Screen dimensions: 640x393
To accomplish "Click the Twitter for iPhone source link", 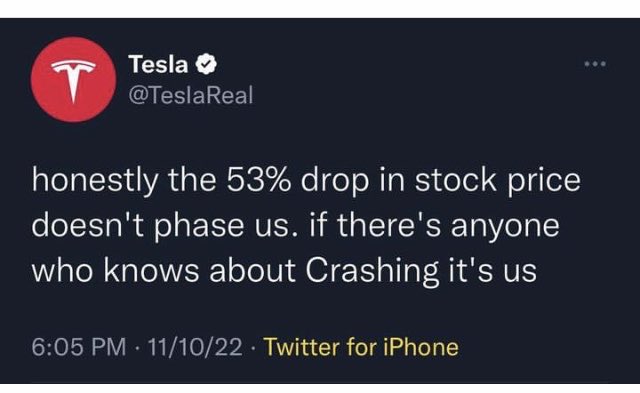I will coord(361,347).
